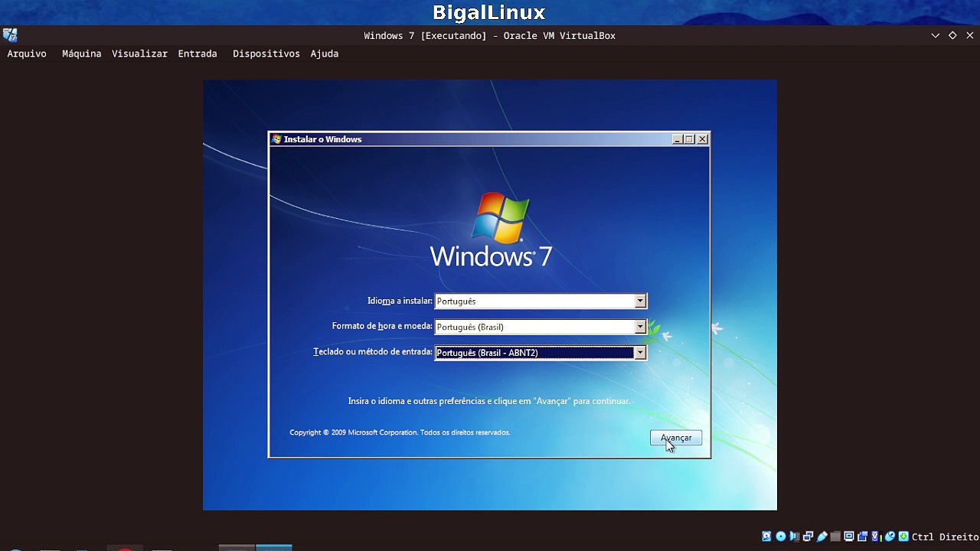
Task: Minimize the 'Instalar o Windows' dialog
Action: coord(677,139)
